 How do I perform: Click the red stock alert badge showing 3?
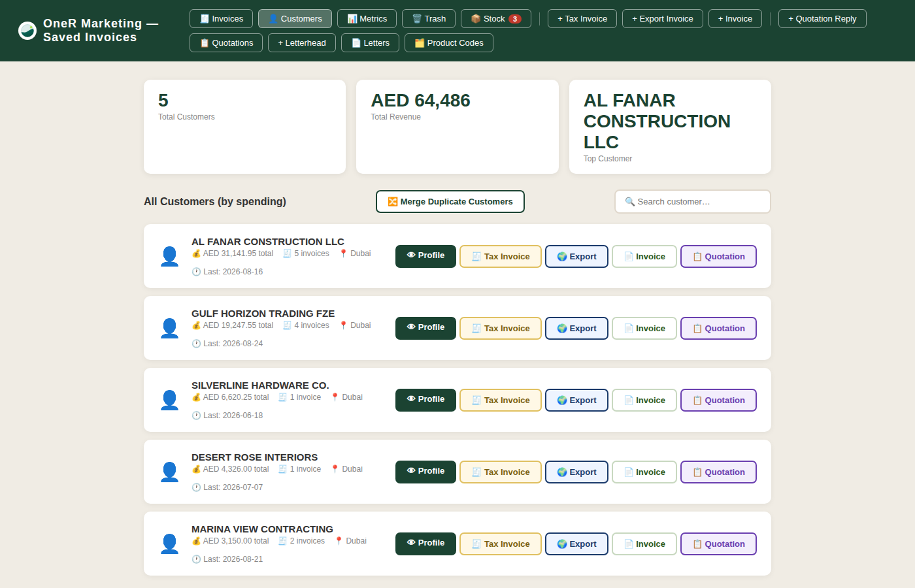(515, 19)
